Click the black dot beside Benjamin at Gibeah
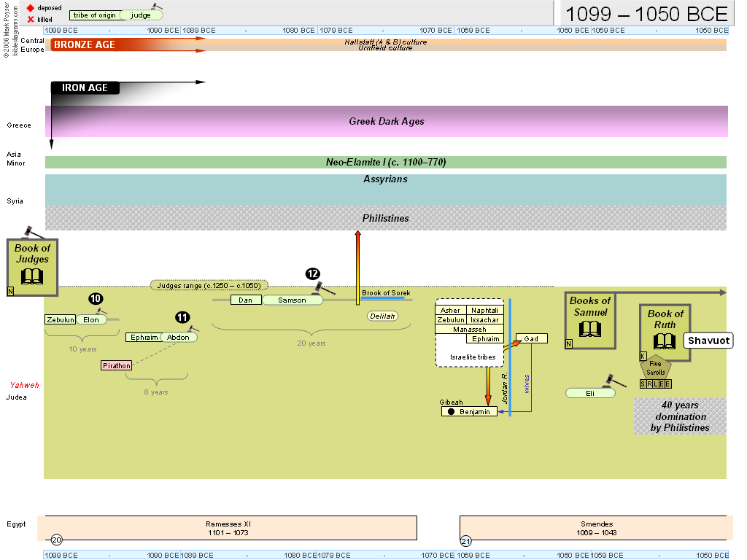Image resolution: width=747 pixels, height=560 pixels. 451,412
